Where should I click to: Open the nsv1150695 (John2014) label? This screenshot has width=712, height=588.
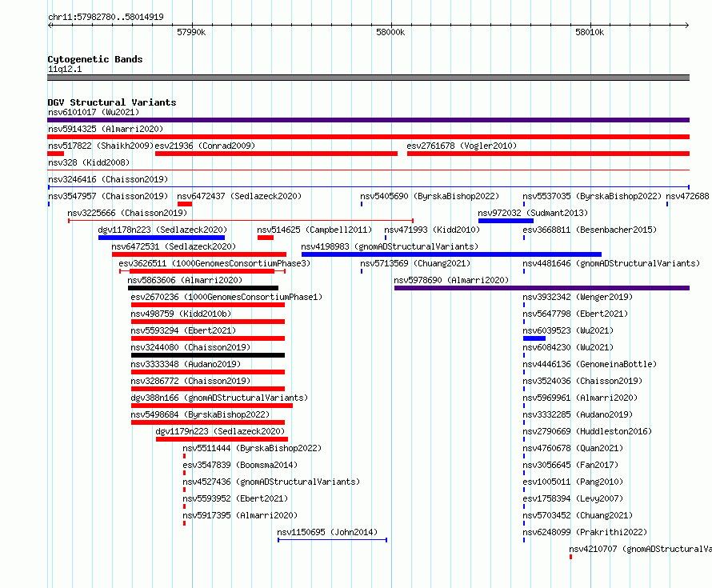[x=327, y=532]
